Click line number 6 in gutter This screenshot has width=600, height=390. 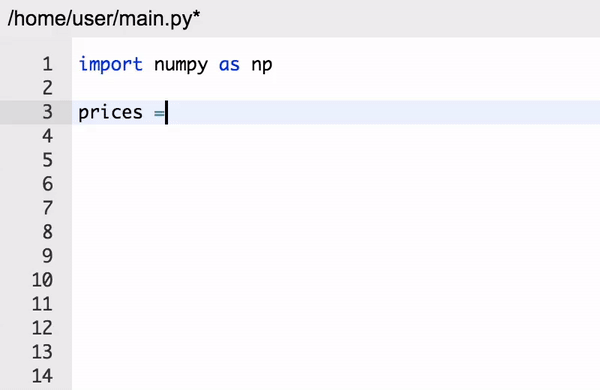coord(47,184)
